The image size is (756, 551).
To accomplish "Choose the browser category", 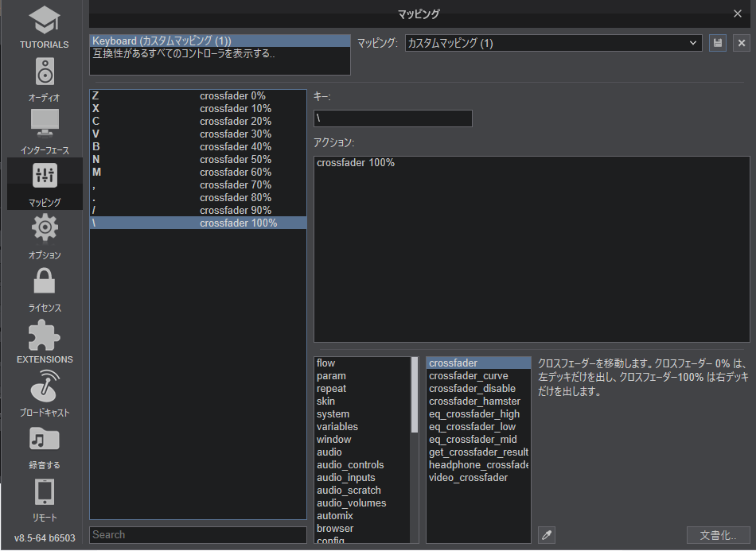I will (362, 529).
